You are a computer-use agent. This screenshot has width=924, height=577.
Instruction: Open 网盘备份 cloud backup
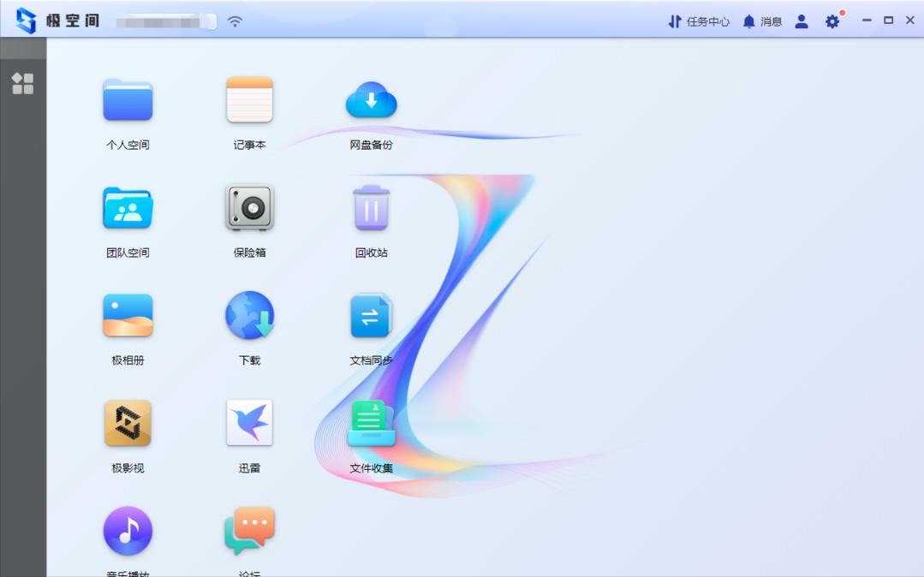(x=371, y=100)
